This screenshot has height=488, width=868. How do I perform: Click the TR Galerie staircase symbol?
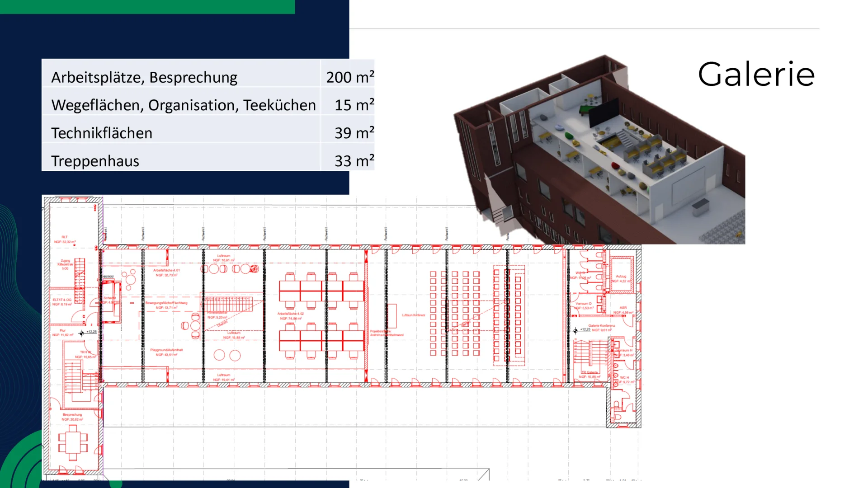(590, 353)
